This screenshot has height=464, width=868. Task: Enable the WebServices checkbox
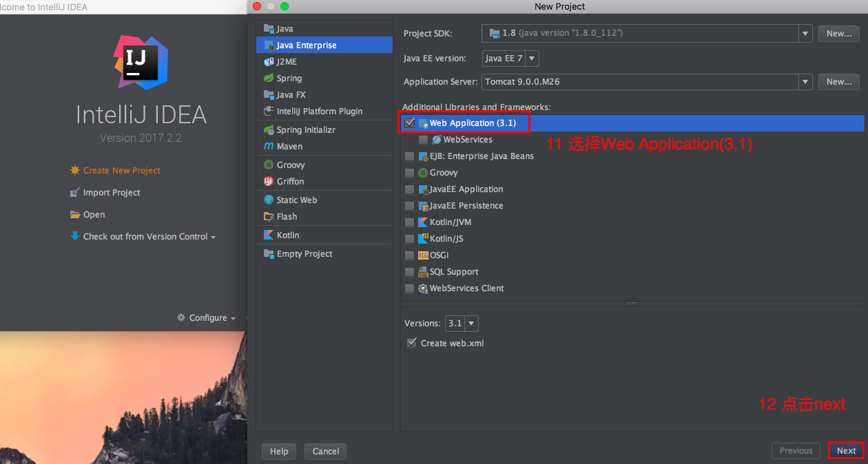423,140
